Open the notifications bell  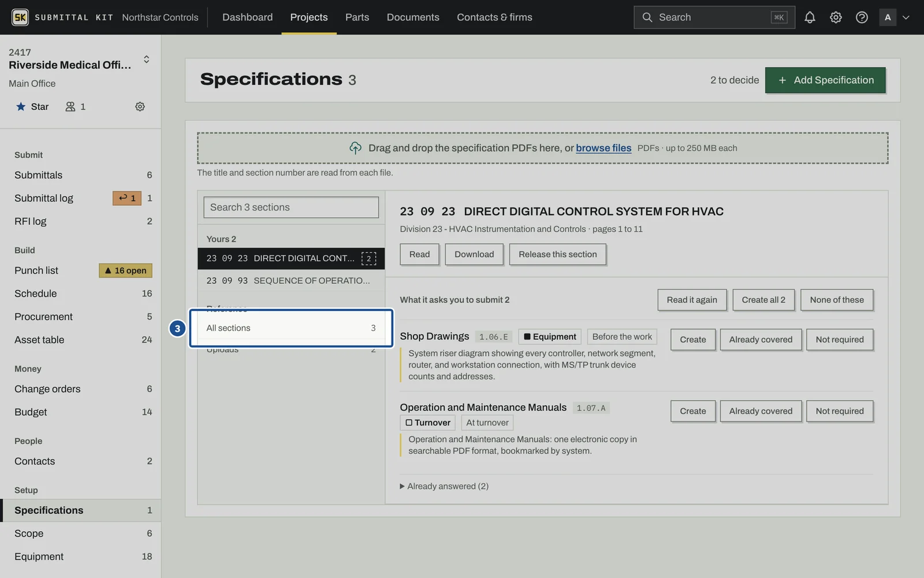(x=810, y=17)
